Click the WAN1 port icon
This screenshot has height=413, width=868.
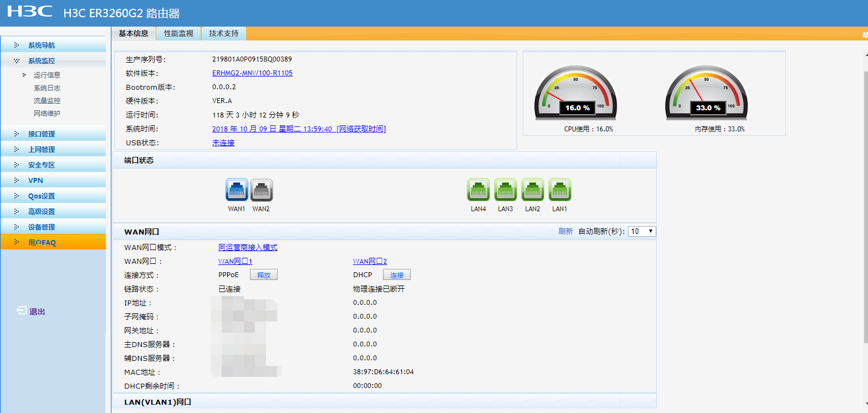pyautogui.click(x=237, y=190)
